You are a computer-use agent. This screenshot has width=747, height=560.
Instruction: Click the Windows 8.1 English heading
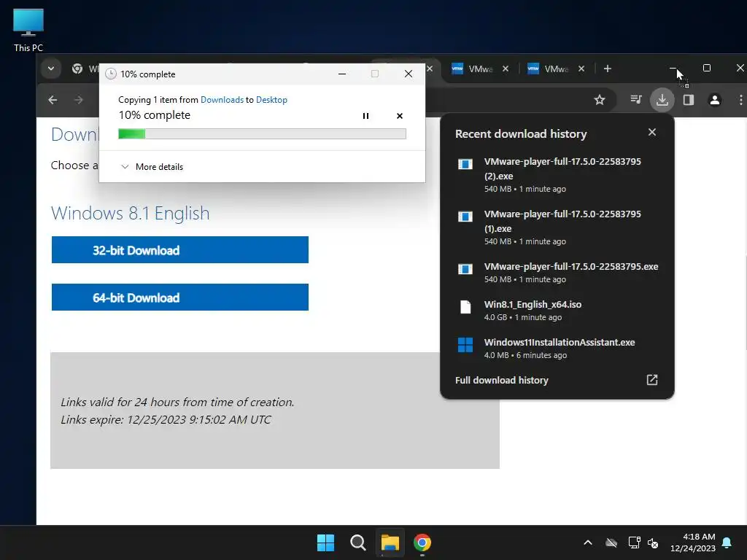(130, 214)
